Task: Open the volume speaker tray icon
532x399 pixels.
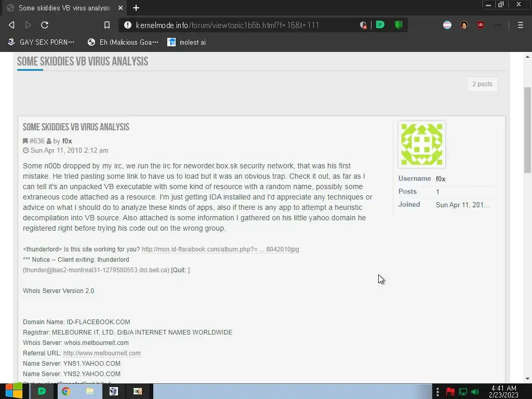Action: tap(475, 392)
